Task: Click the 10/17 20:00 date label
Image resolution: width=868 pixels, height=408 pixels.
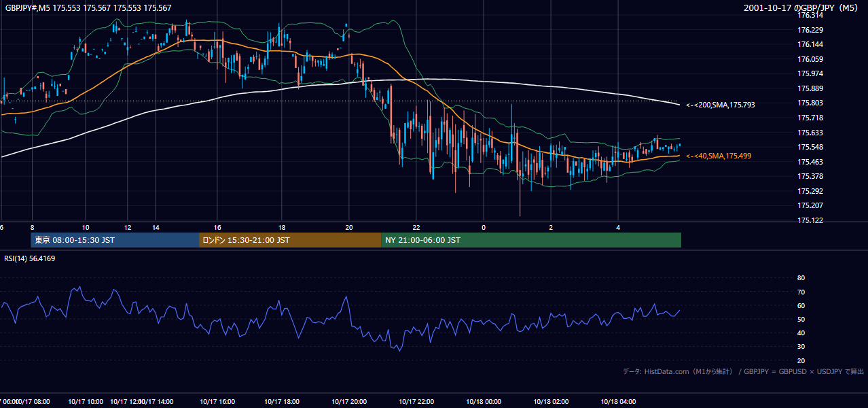Action: click(349, 402)
